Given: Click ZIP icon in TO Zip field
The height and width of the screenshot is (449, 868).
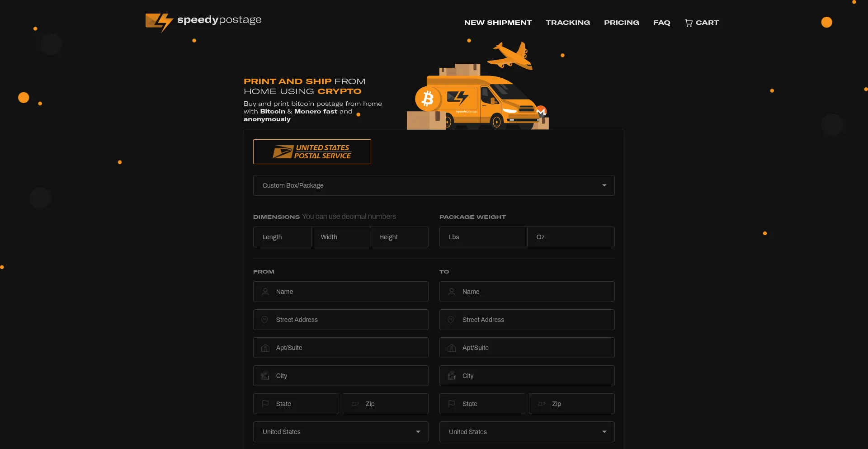Looking at the screenshot, I should click(x=541, y=404).
